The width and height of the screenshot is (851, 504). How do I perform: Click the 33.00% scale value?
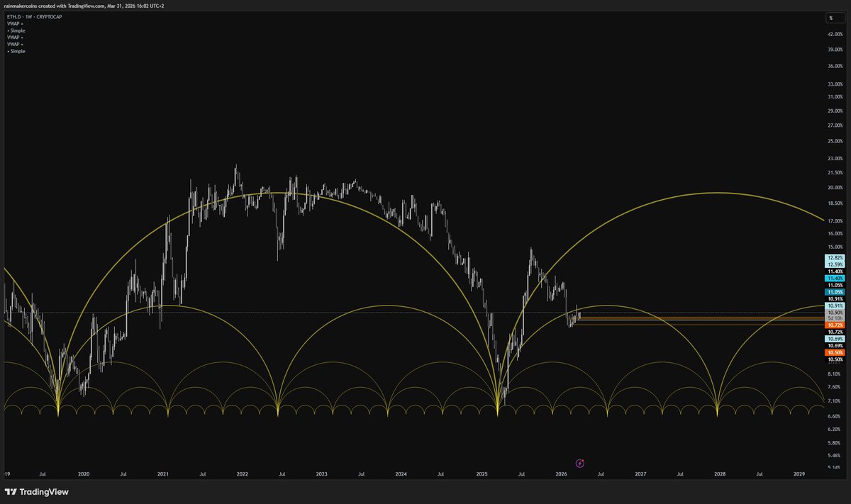(835, 84)
